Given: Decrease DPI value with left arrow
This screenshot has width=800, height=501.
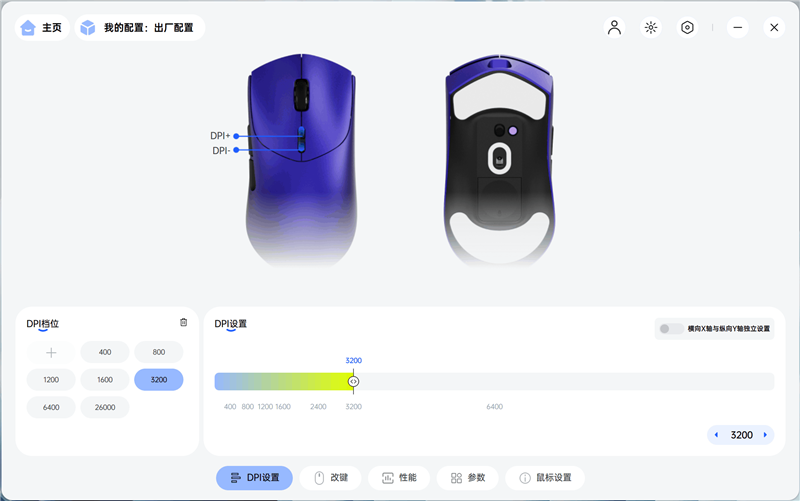Looking at the screenshot, I should click(x=716, y=435).
